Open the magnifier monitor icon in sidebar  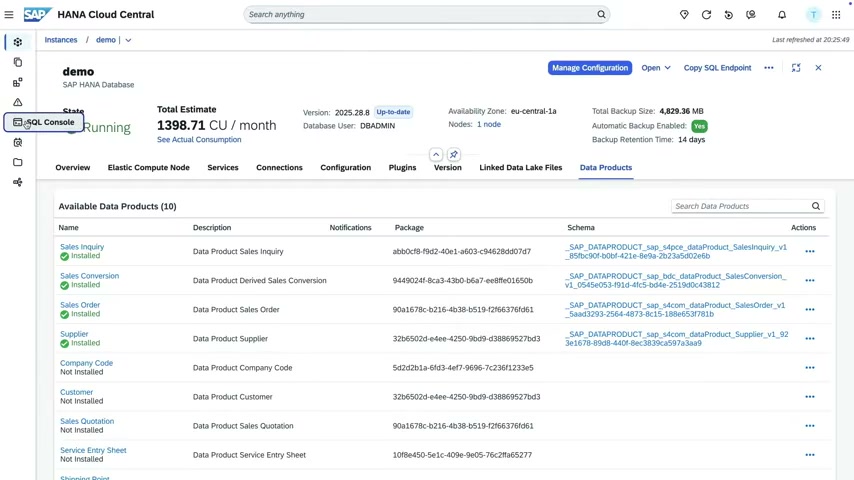[18, 142]
